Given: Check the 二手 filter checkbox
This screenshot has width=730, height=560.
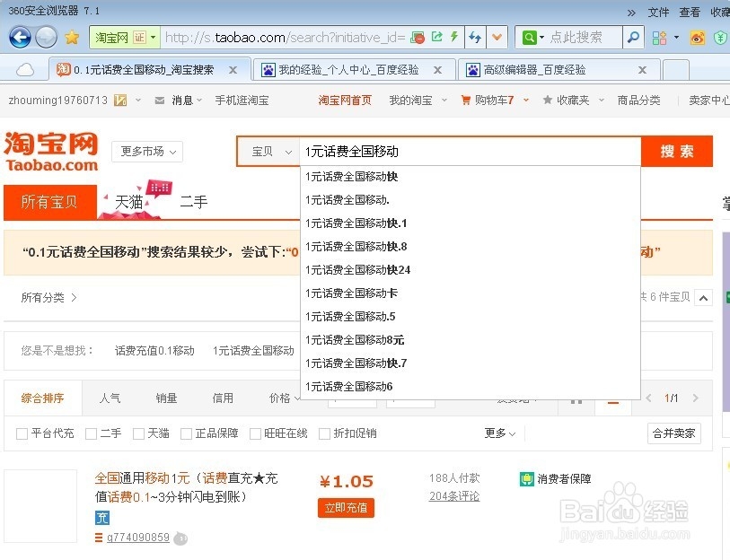Looking at the screenshot, I should tap(92, 433).
